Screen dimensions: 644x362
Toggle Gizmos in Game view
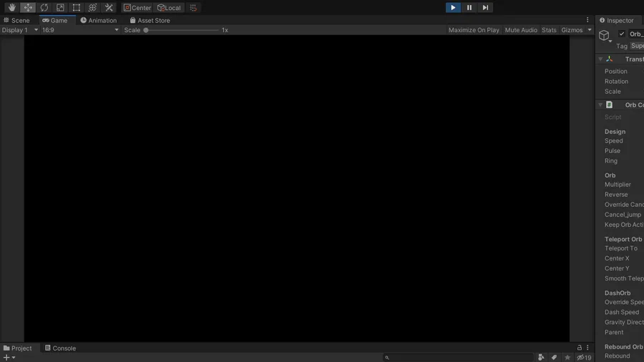coord(572,30)
